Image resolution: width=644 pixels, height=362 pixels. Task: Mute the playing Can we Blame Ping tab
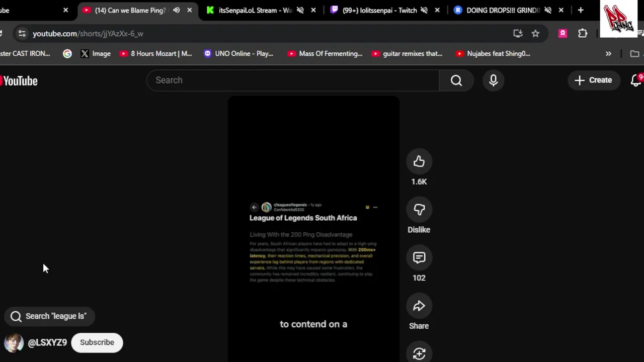[x=176, y=10]
